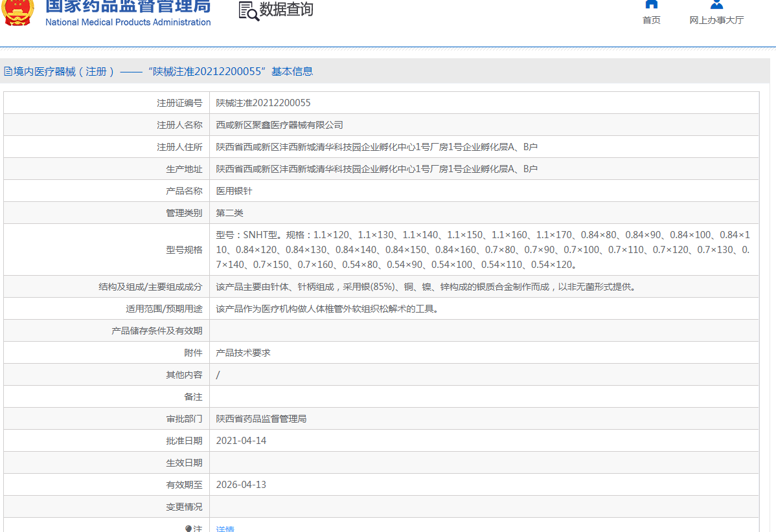Open the 详情 link
This screenshot has height=532, width=776.
coord(225,528)
